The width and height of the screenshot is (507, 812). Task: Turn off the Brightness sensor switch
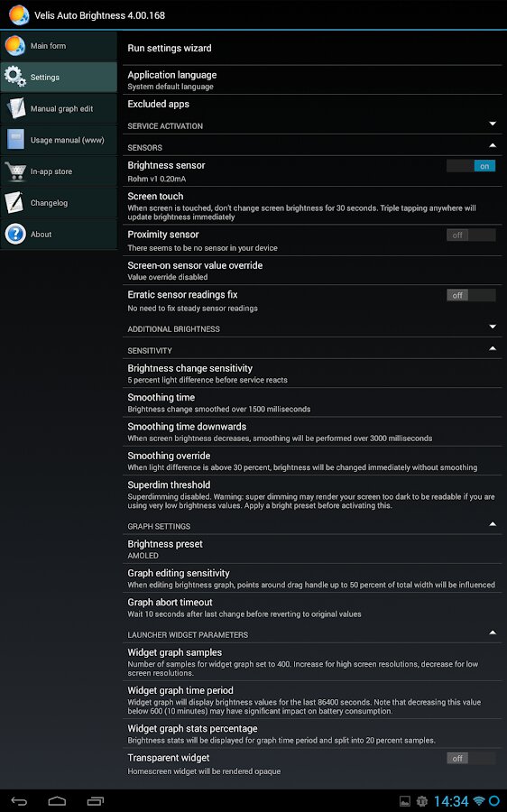[471, 166]
